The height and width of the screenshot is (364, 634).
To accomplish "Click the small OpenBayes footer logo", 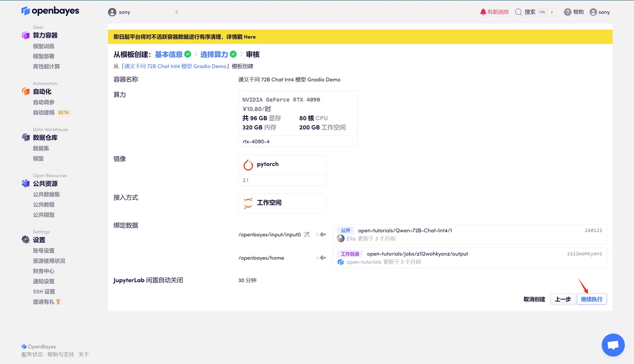I will click(x=24, y=347).
